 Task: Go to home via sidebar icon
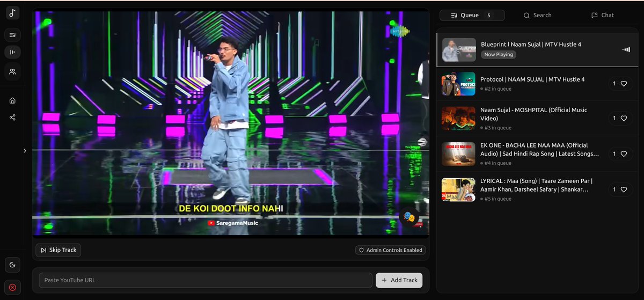click(12, 100)
